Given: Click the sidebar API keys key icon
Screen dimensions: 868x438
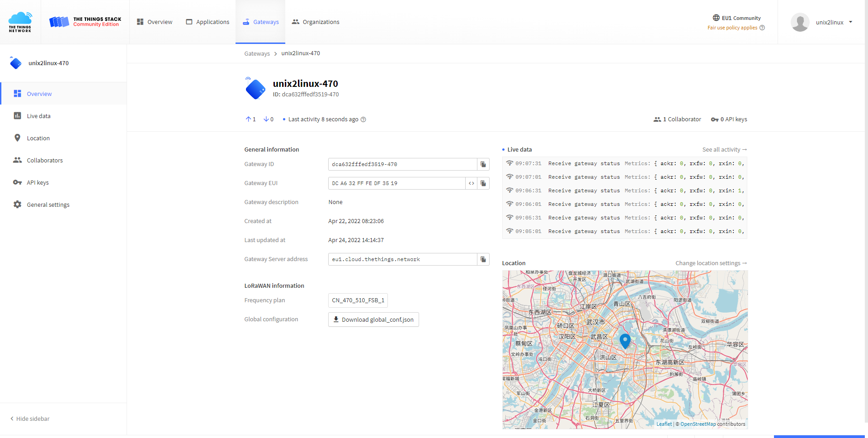Looking at the screenshot, I should (x=17, y=182).
